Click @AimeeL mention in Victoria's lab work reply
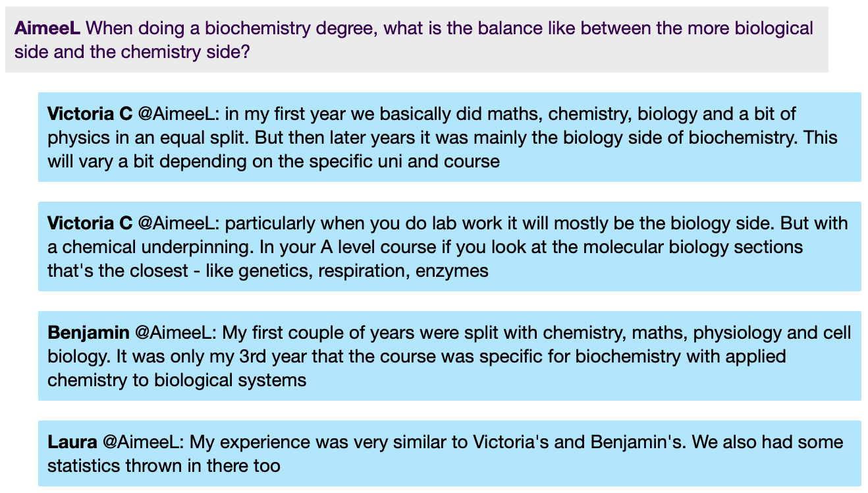 click(x=178, y=223)
